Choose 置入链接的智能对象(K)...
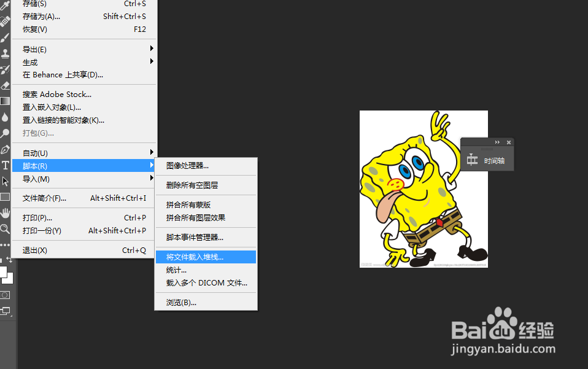The height and width of the screenshot is (369, 588). click(84, 120)
